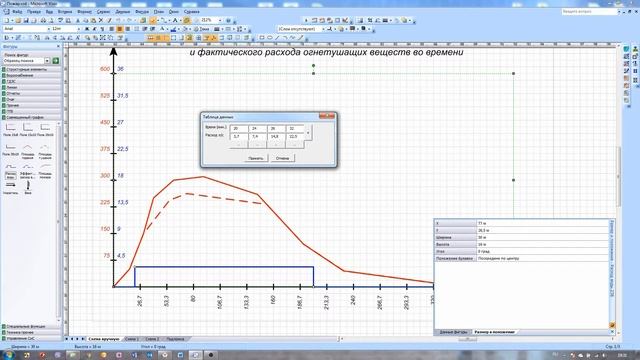Open the Схема 2 page tab
This screenshot has width=640, height=360.
152,339
